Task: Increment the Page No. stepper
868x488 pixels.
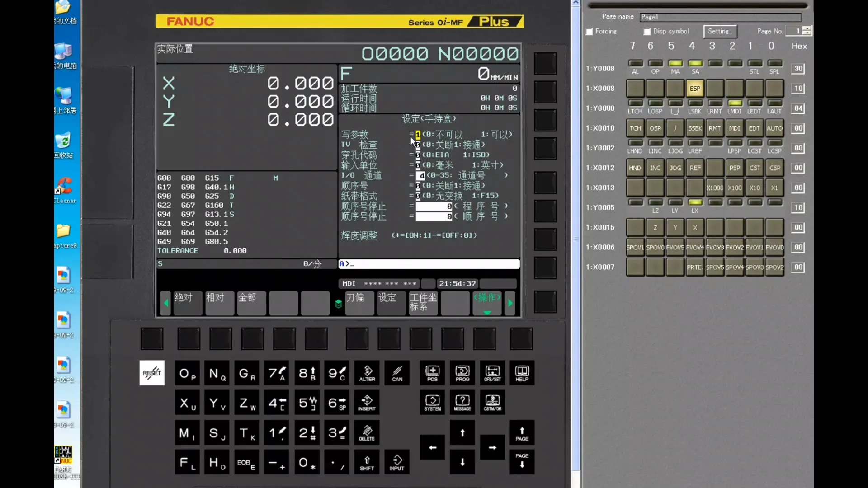Action: coord(807,28)
